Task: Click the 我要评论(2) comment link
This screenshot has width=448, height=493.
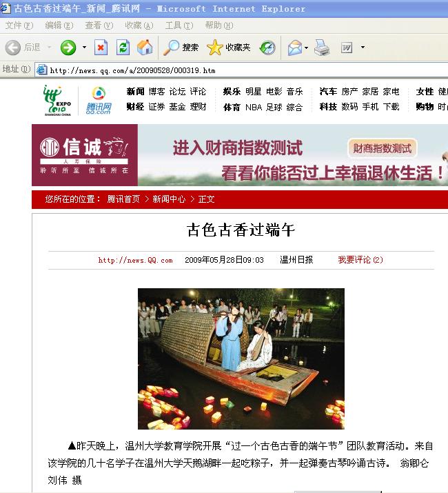Action: pyautogui.click(x=360, y=260)
